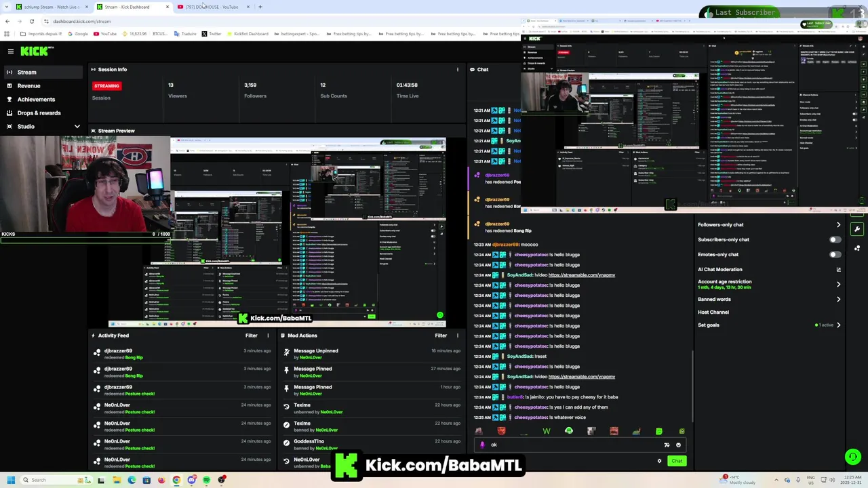Open chat settings gear beside Chat button

pyautogui.click(x=659, y=461)
